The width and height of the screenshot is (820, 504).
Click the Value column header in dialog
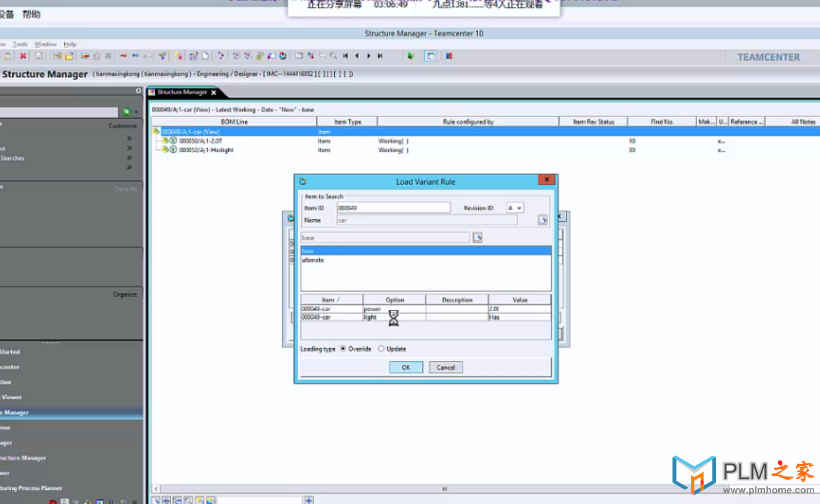[x=519, y=300]
